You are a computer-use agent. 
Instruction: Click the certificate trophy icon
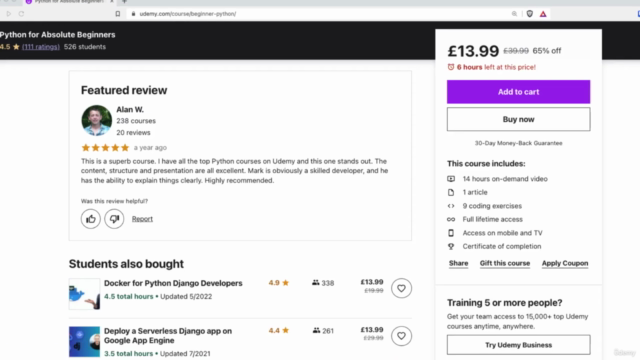[451, 246]
